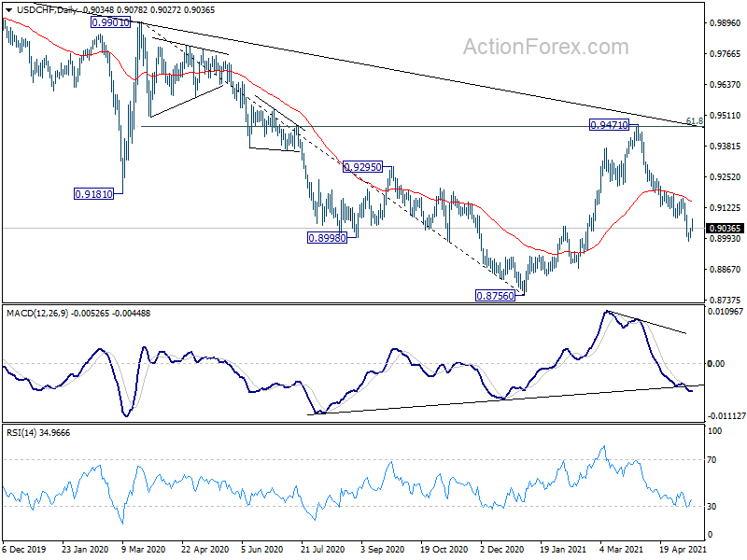Select the USDCHF,Daily chart title text
This screenshot has height=560, width=747.
point(46,10)
